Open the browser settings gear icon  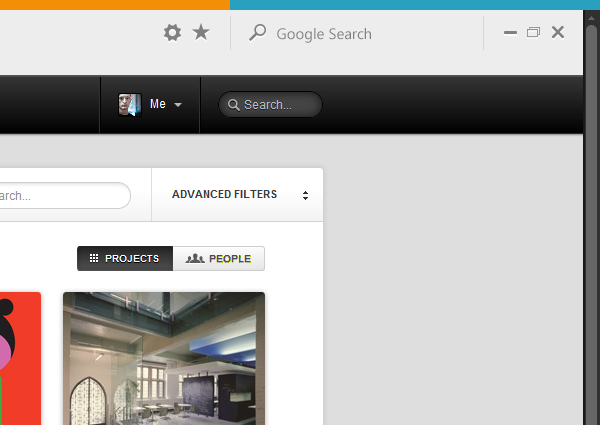[x=173, y=33]
